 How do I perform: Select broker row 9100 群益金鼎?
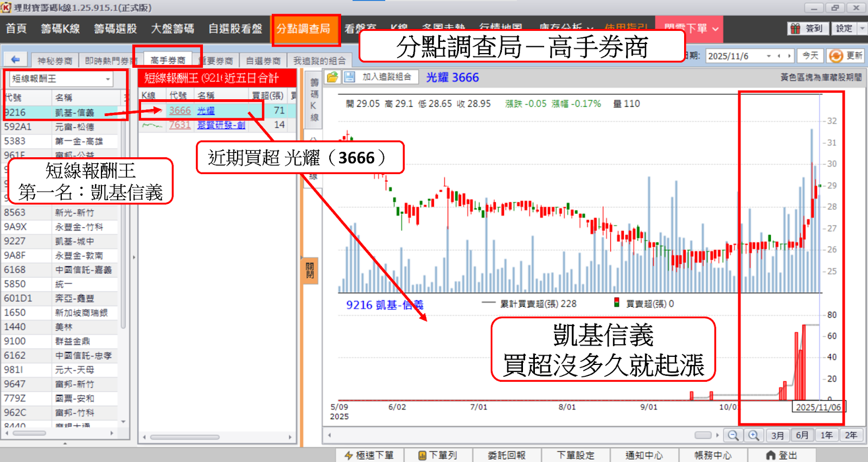(x=60, y=341)
